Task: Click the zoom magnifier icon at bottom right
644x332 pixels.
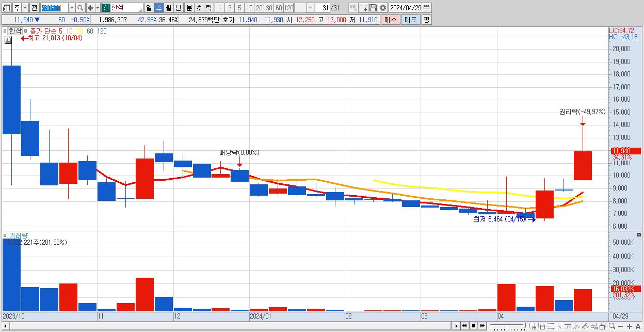Action: click(x=612, y=326)
